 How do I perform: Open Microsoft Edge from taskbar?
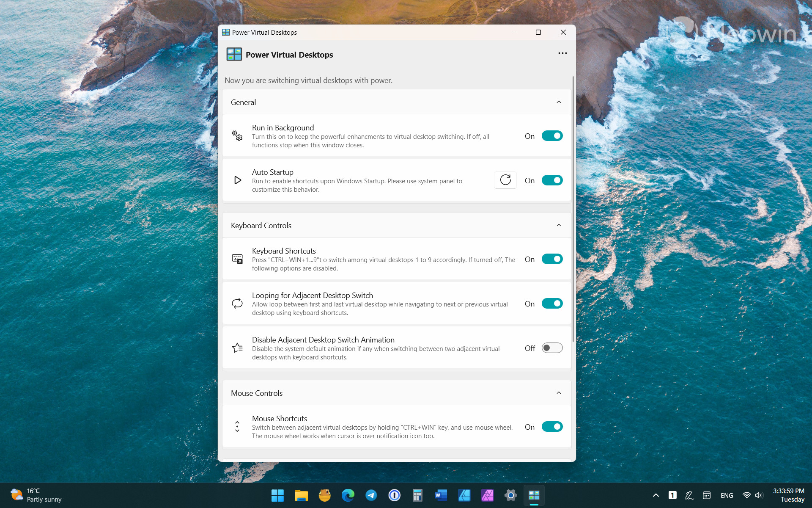click(348, 495)
